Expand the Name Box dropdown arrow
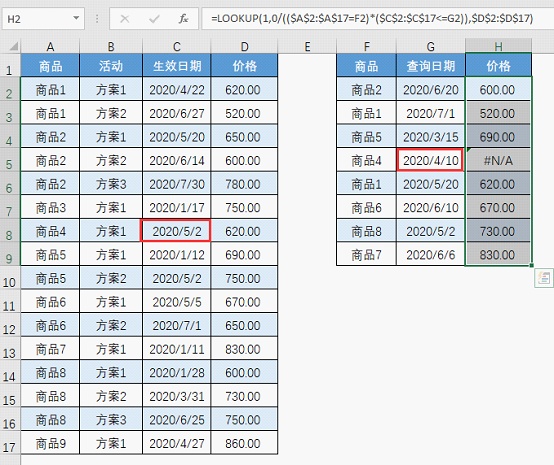Viewport: 554px width, 465px height. 76,18
